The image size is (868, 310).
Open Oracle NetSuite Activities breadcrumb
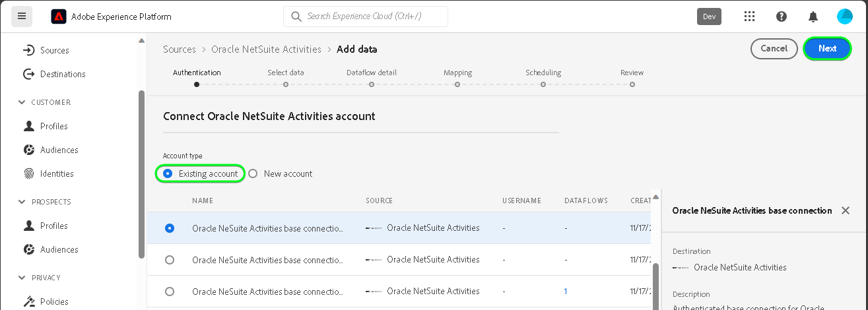click(266, 49)
